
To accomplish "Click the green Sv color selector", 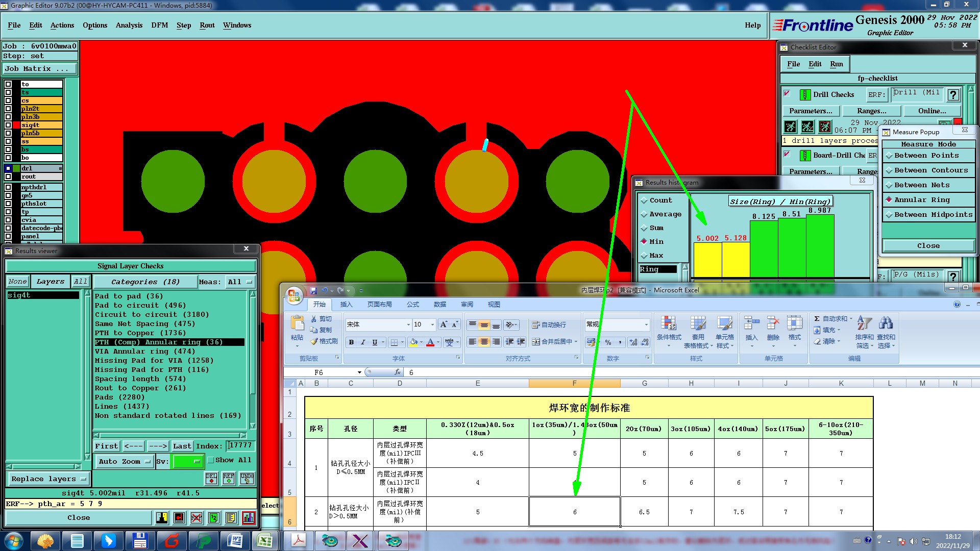I will (187, 462).
